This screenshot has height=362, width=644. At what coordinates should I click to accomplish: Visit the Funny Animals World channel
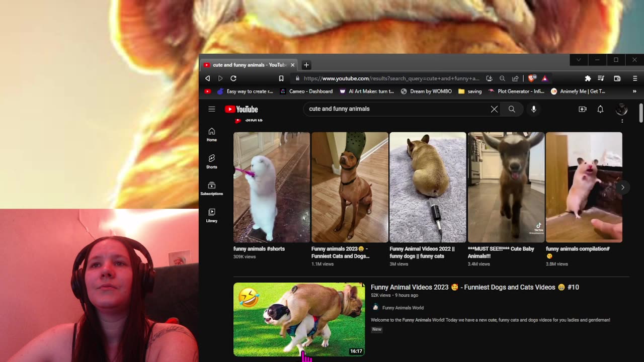[x=403, y=308]
